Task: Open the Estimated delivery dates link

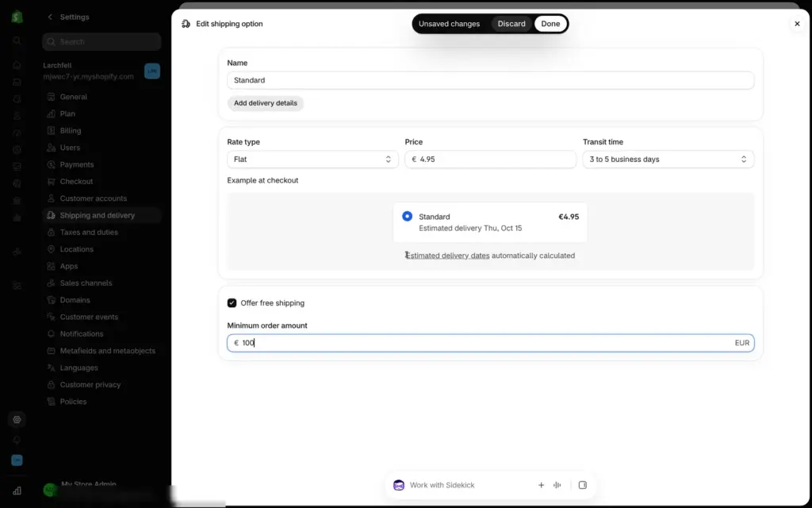Action: pos(447,256)
